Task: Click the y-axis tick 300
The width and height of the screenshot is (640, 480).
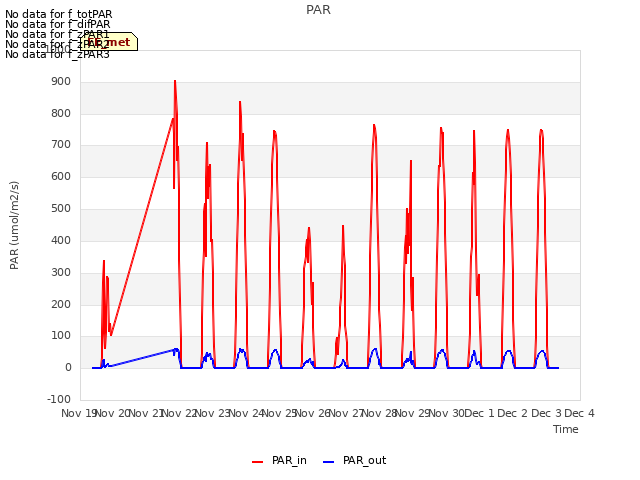Action: [61, 272]
